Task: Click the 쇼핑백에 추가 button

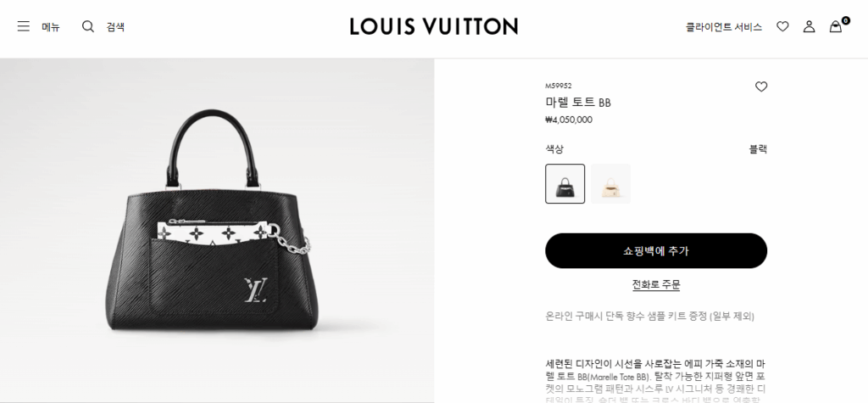Action: (x=656, y=250)
